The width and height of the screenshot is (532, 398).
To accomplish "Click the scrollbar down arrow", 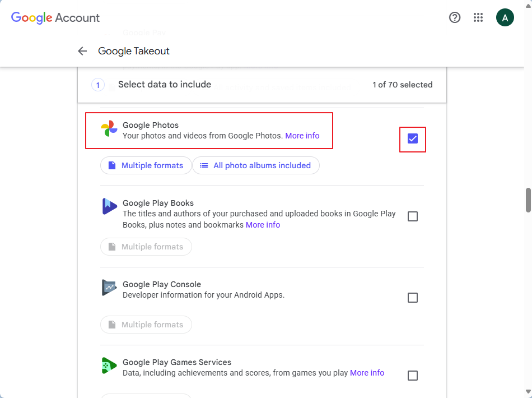I will point(528,392).
